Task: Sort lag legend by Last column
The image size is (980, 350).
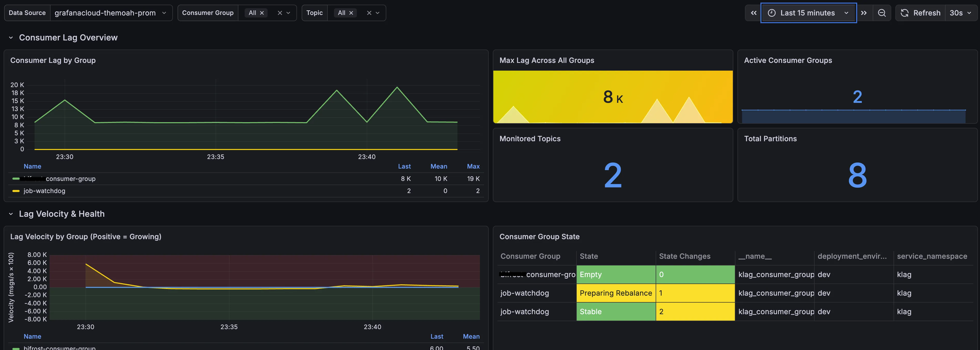Action: pyautogui.click(x=404, y=166)
